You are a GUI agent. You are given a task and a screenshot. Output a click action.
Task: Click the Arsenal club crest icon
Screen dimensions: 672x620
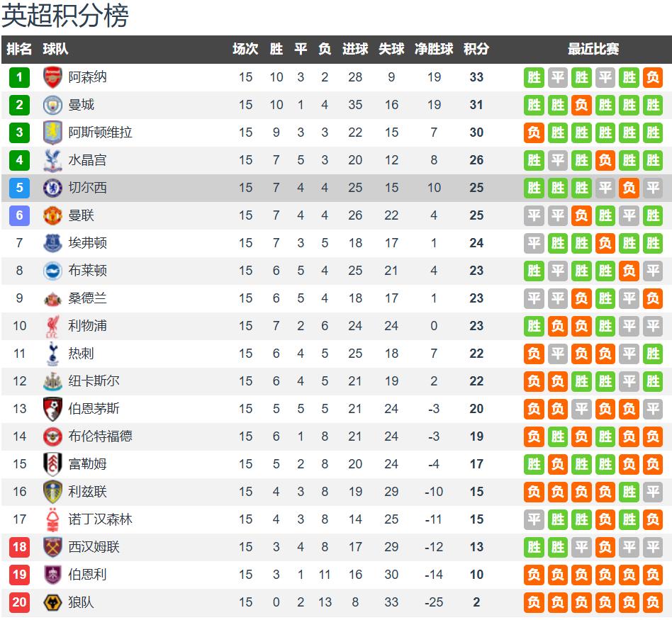click(x=53, y=77)
